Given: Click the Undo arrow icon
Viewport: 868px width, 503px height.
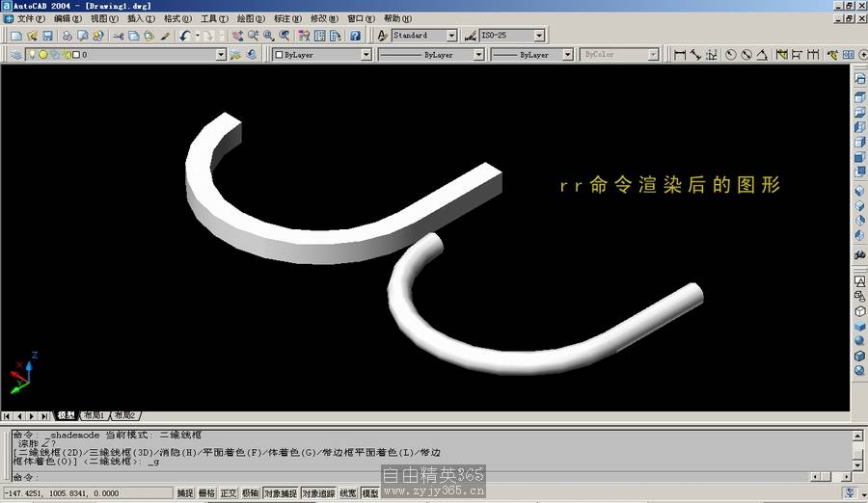Looking at the screenshot, I should point(183,36).
